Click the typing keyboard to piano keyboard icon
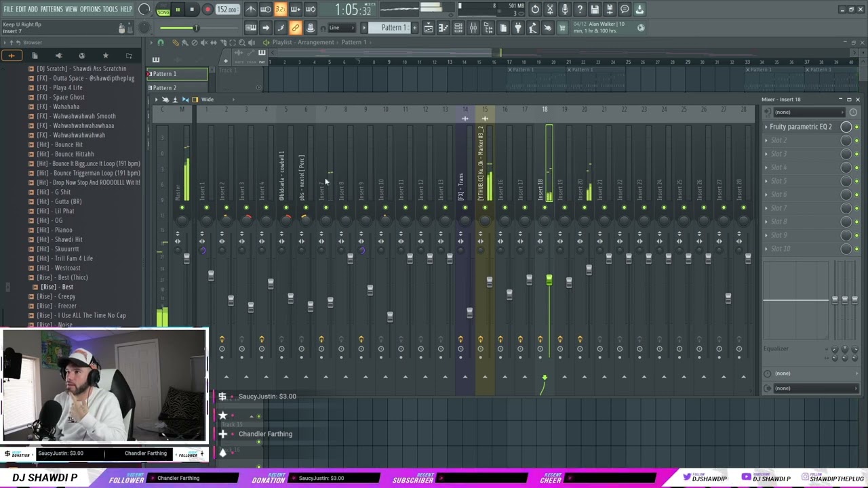Viewport: 868px width, 488px height. (266, 9)
